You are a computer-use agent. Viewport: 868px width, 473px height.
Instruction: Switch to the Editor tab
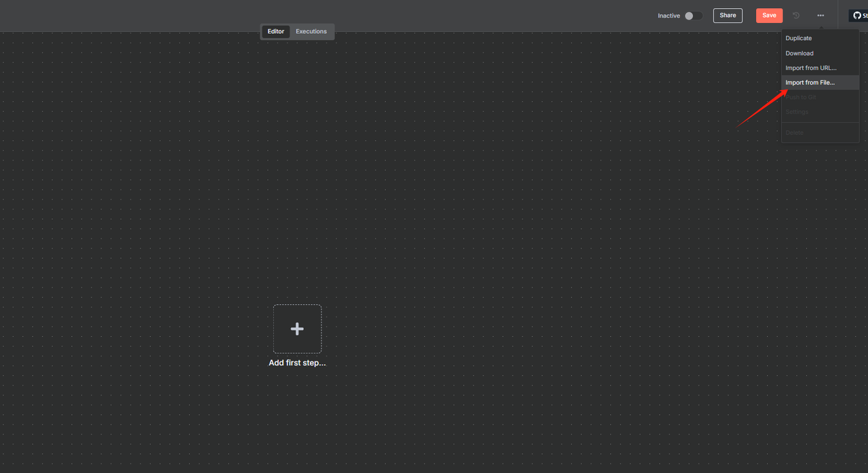click(x=276, y=31)
